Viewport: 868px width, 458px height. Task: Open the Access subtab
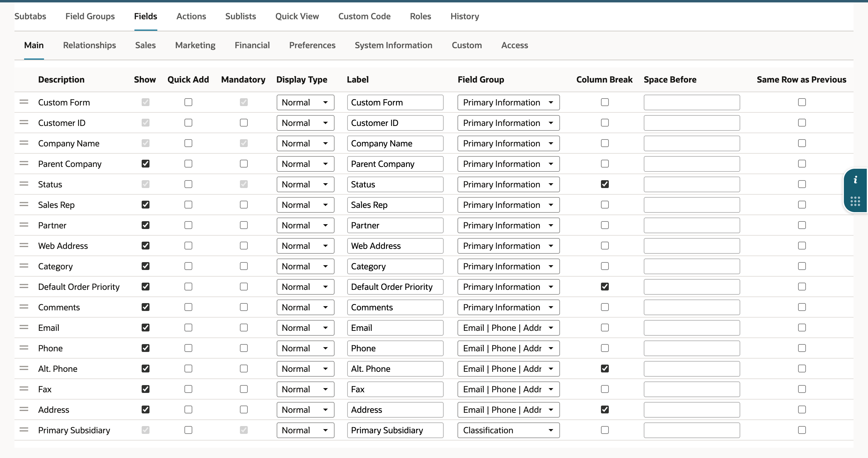point(514,45)
